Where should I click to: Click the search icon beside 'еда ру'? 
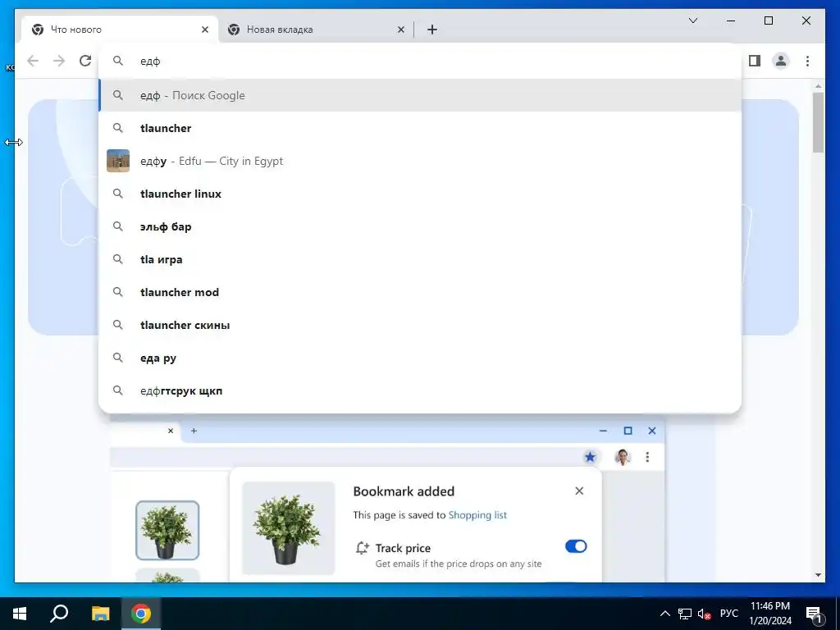pyautogui.click(x=118, y=358)
